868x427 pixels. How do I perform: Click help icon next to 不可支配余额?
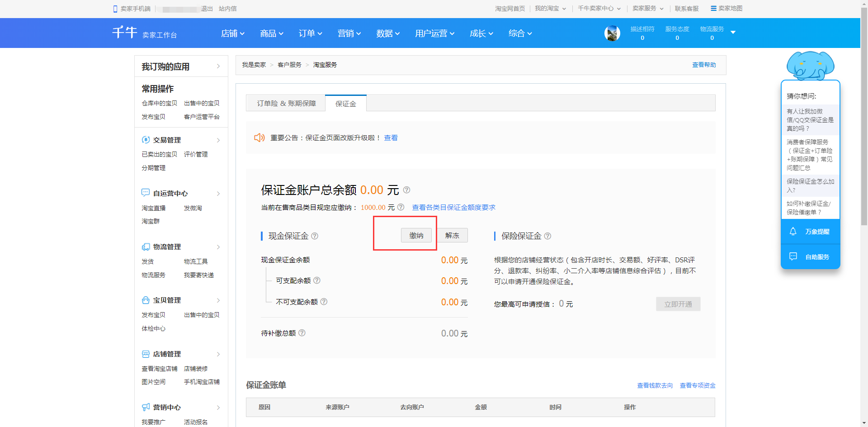324,302
